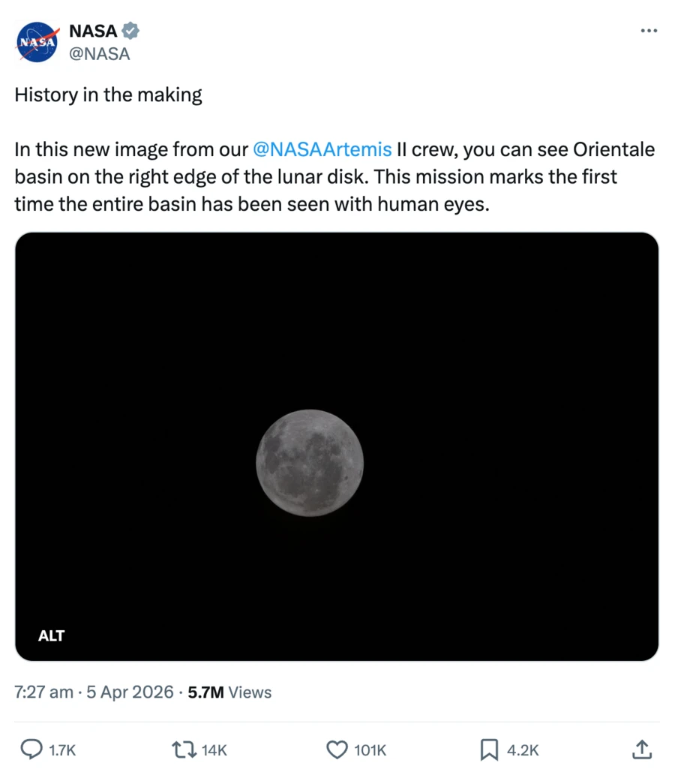Click the 1.7K reply count
Screen dimensions: 675x784
pos(62,750)
